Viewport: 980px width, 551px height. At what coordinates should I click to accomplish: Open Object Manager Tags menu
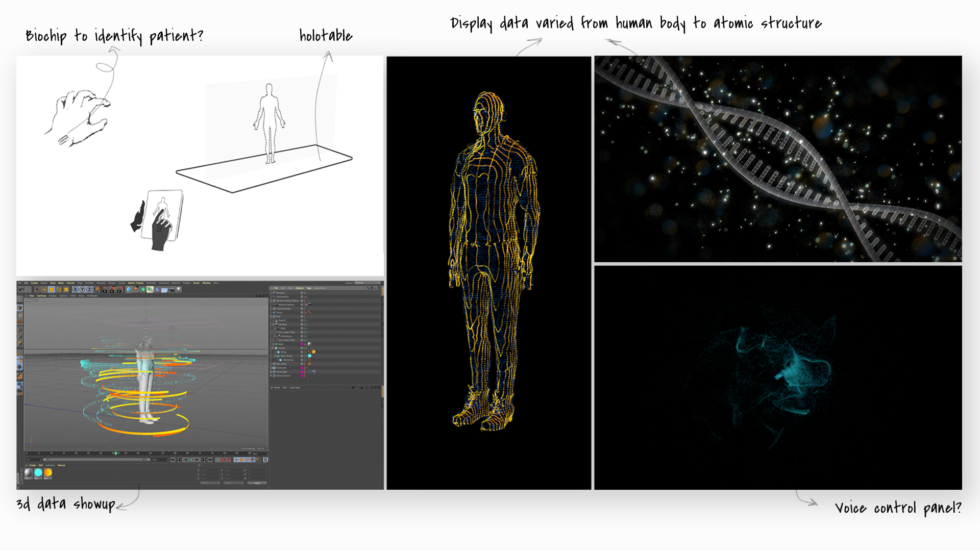pyautogui.click(x=309, y=288)
